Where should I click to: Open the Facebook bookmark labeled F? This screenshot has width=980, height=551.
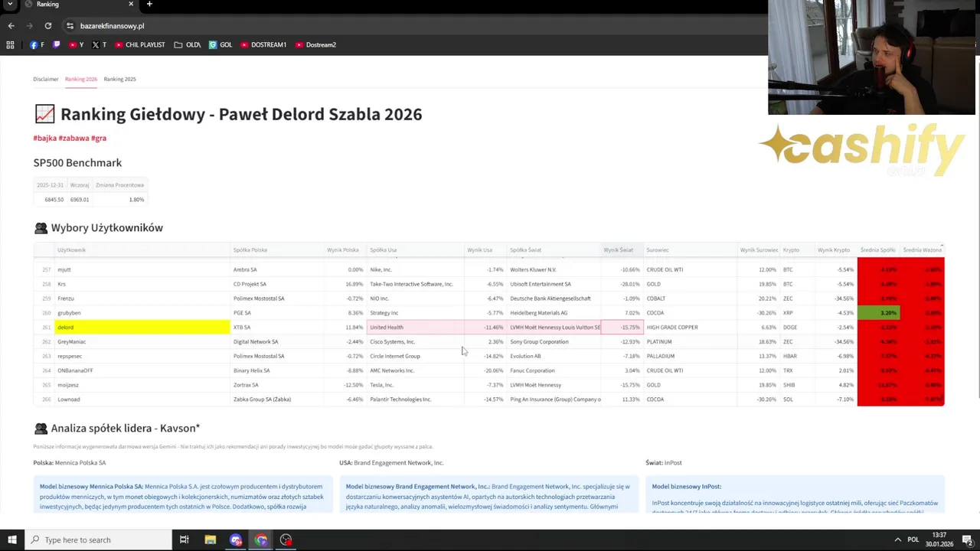pyautogui.click(x=37, y=44)
